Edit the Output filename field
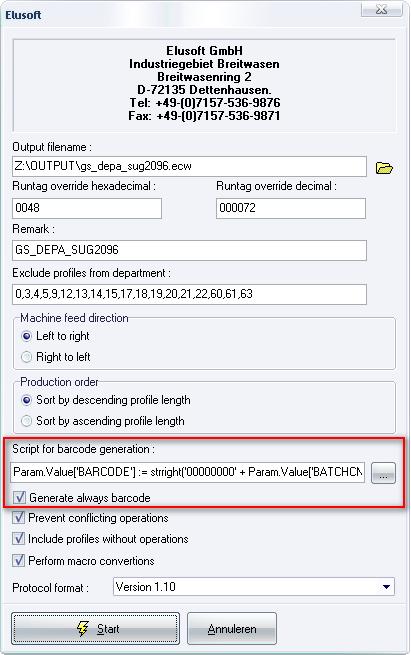The width and height of the screenshot is (411, 655). click(189, 166)
